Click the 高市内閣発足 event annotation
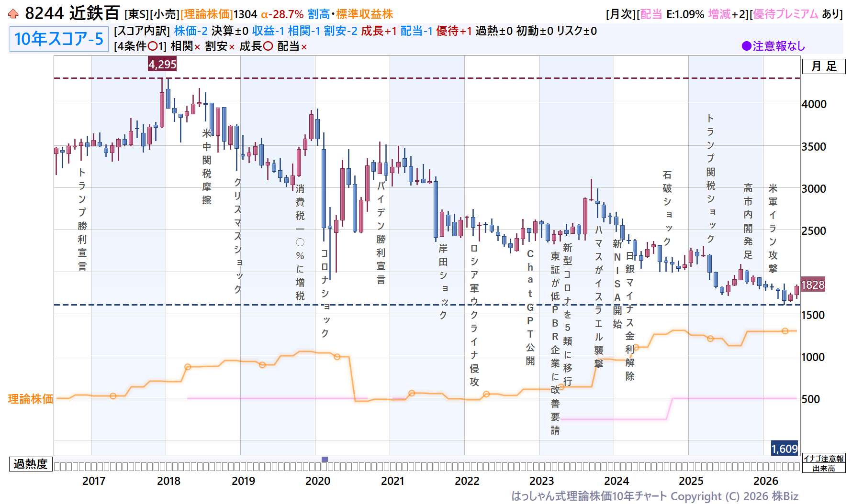 [748, 221]
